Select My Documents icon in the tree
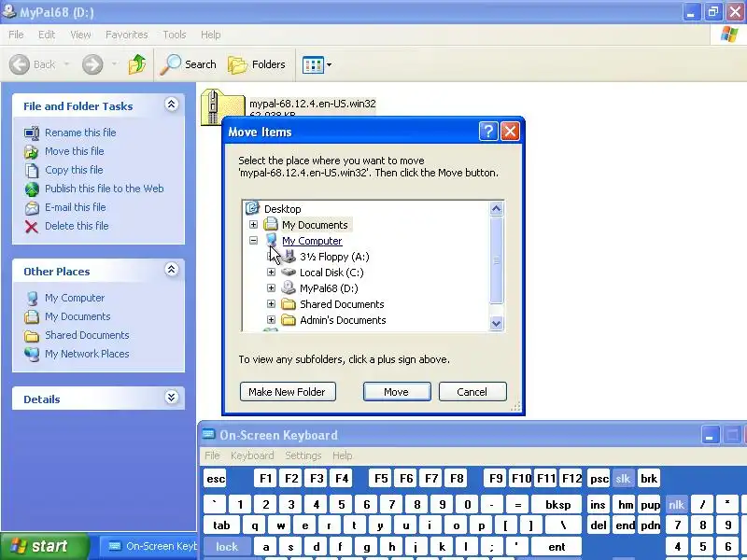The image size is (747, 560). click(271, 224)
